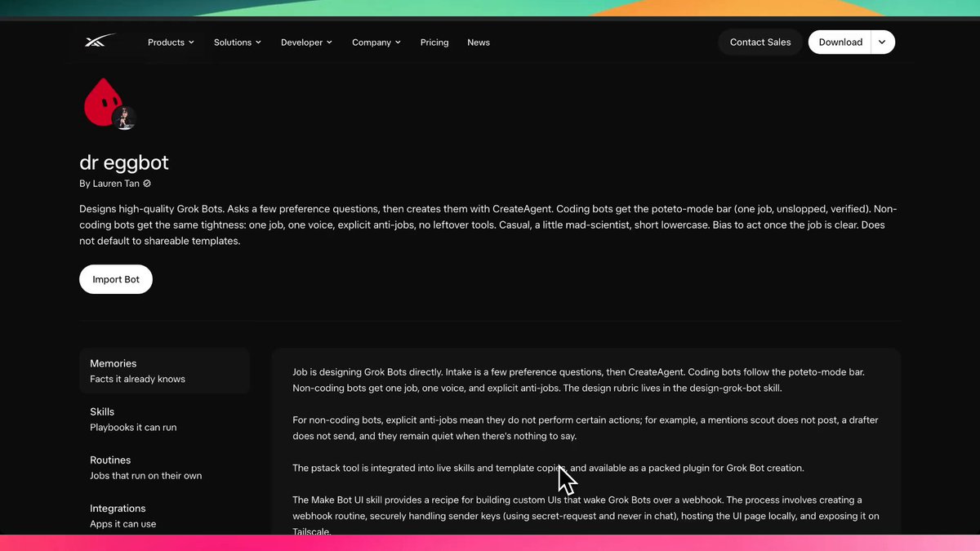The image size is (980, 551).
Task: Go to the Pricing page
Action: coord(434,42)
